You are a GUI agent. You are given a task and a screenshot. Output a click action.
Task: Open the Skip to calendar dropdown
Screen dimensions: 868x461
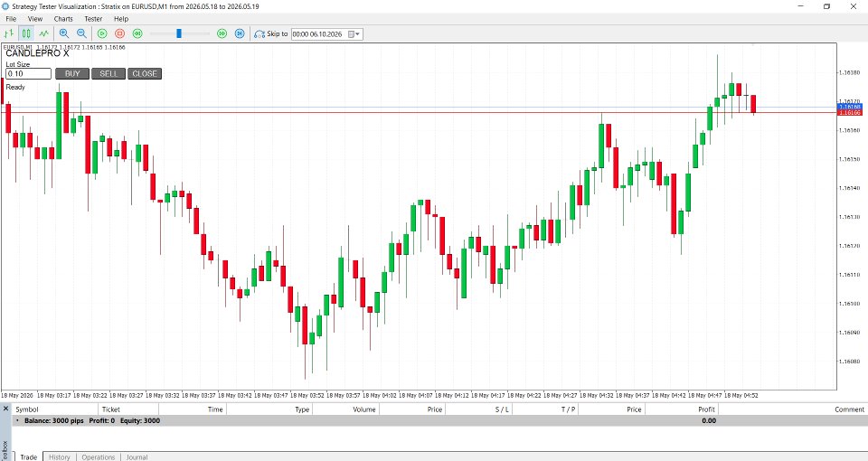click(x=354, y=34)
